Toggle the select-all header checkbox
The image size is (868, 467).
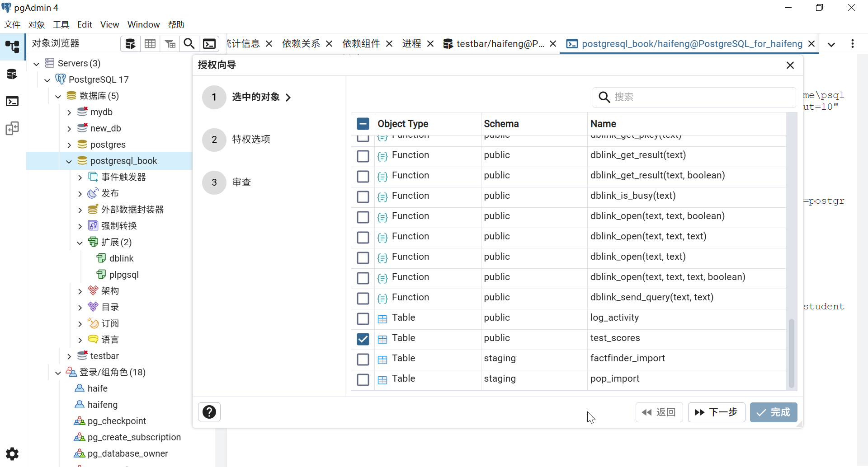coord(363,124)
